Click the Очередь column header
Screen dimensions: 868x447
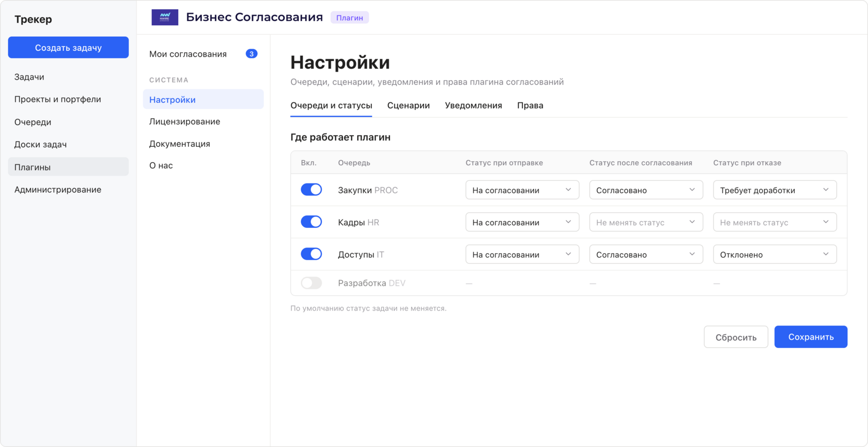click(354, 163)
